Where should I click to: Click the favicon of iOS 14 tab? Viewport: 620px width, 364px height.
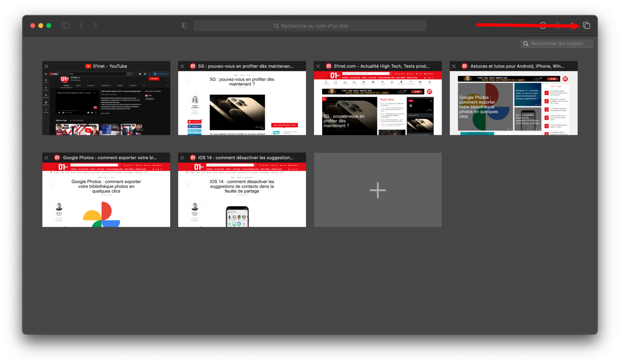193,158
